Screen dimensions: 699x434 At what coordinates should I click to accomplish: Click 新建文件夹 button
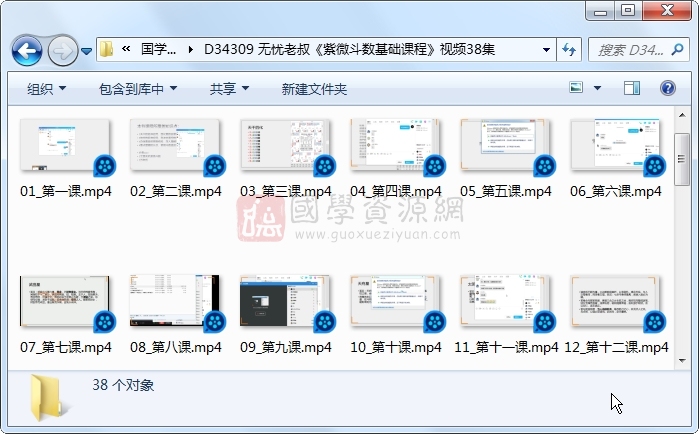pyautogui.click(x=314, y=89)
